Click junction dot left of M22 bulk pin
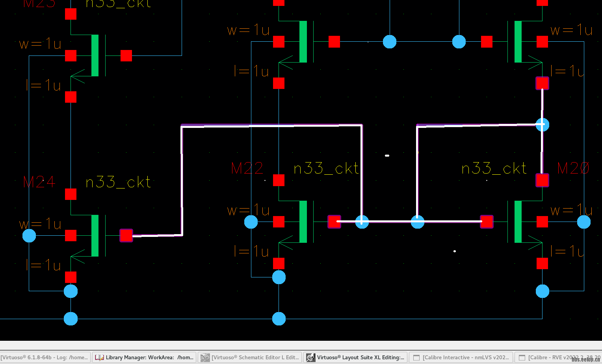The width and height of the screenshot is (602, 364). tap(251, 222)
